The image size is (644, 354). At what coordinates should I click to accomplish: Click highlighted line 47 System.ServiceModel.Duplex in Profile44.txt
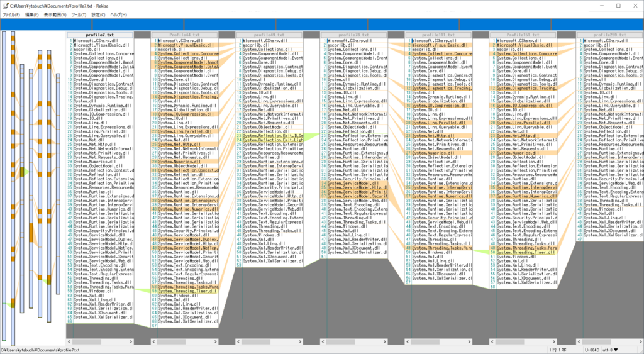tap(186, 239)
